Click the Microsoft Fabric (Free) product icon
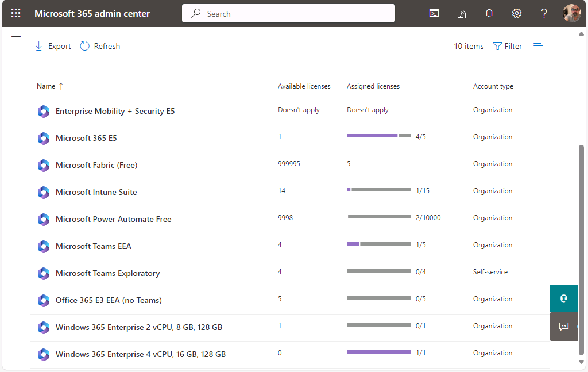588x372 pixels. click(44, 166)
